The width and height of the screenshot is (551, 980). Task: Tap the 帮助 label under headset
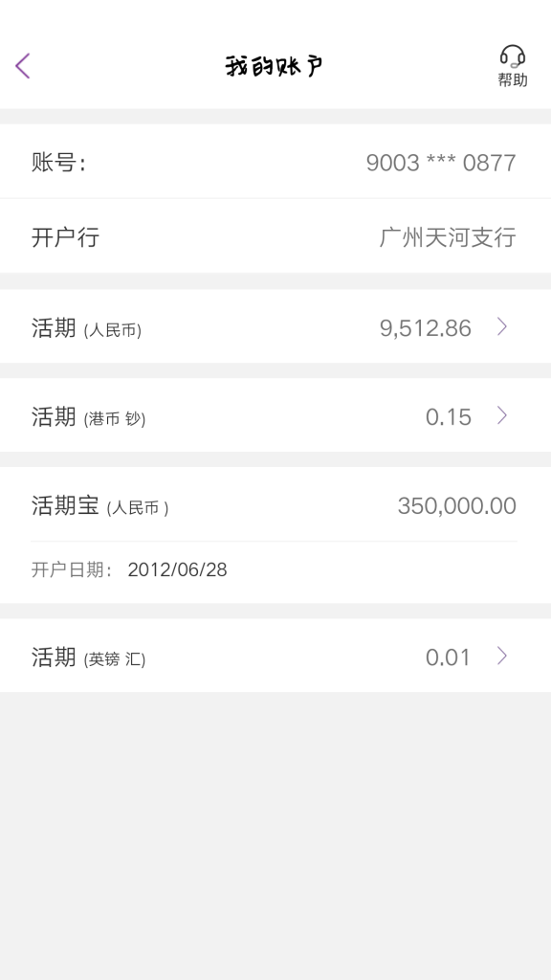tap(513, 80)
